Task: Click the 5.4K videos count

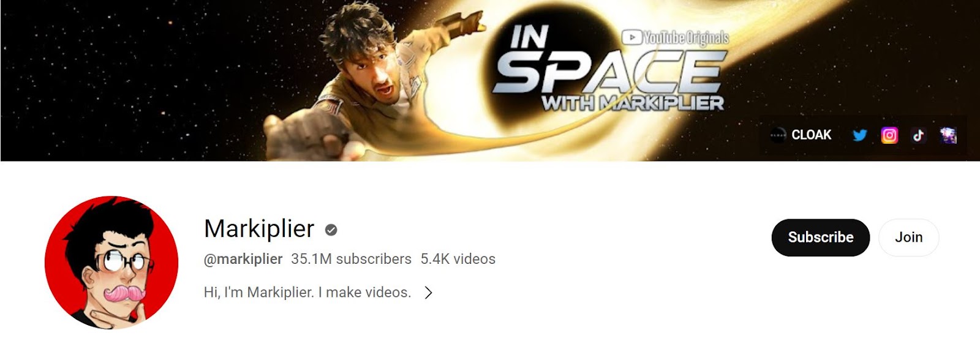Action: (458, 259)
